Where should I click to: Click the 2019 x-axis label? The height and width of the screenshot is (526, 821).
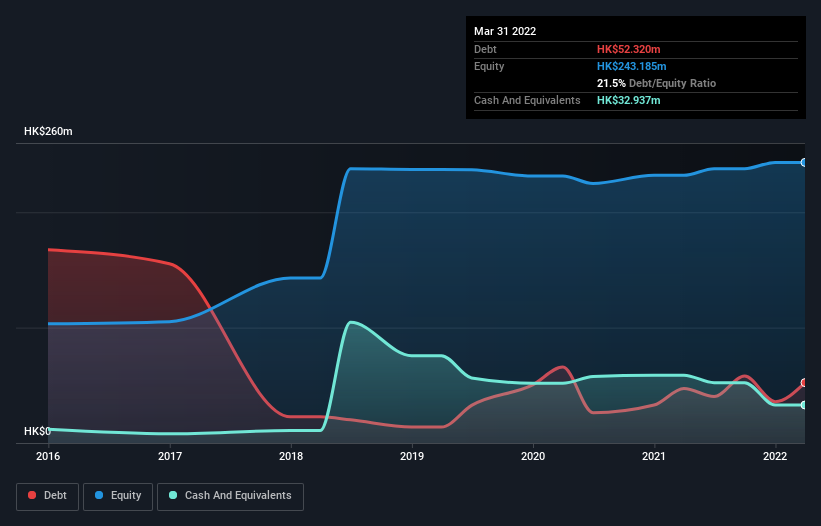click(412, 456)
